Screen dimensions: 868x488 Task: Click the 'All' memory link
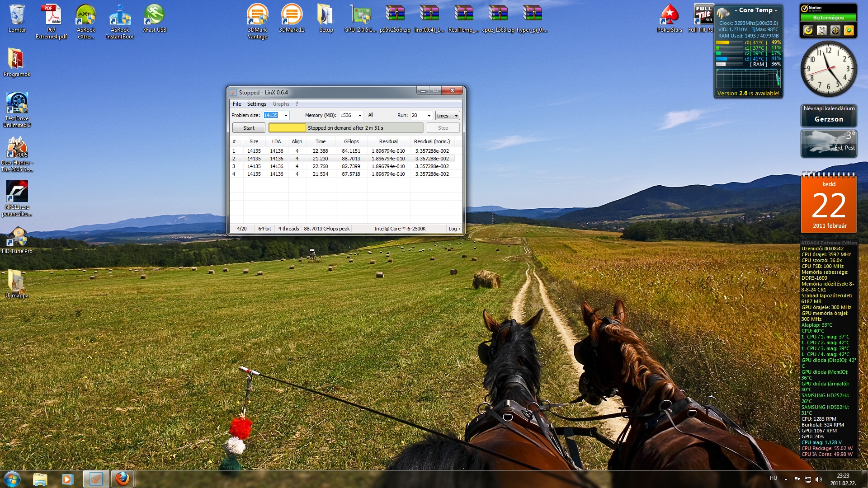(371, 115)
